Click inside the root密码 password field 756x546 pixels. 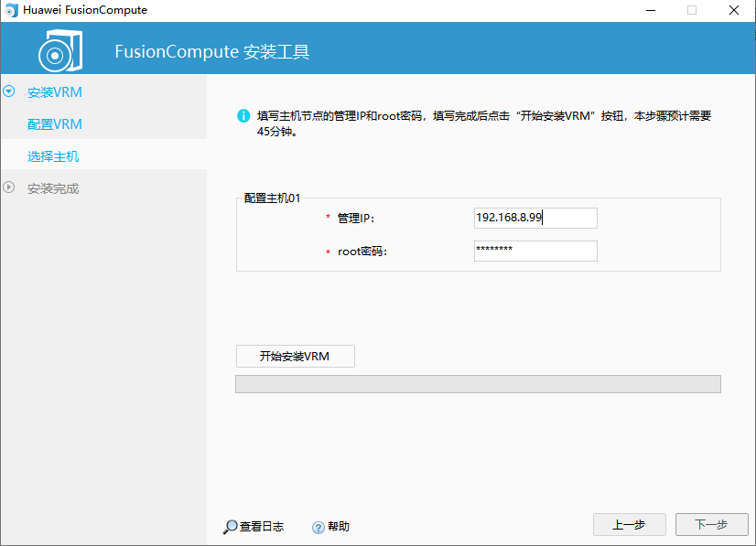535,251
